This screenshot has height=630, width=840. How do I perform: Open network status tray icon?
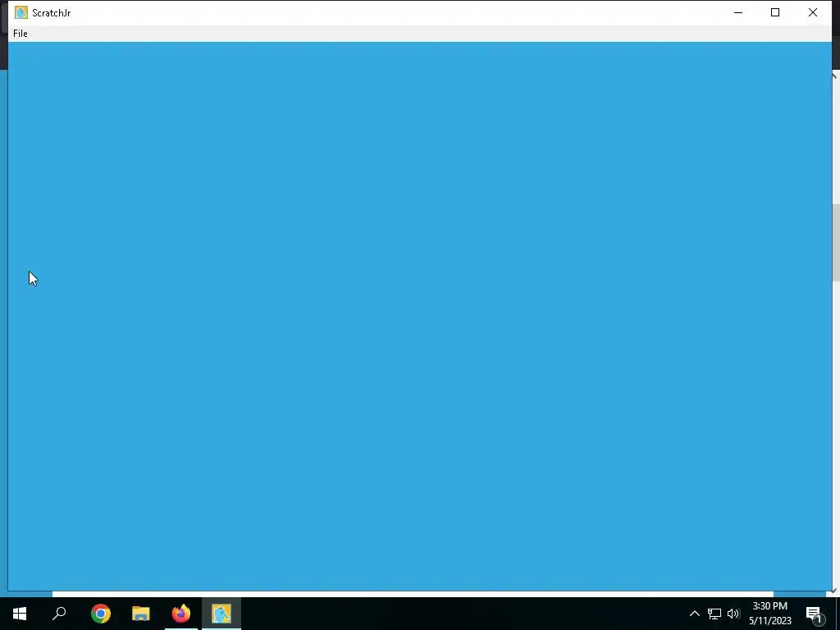pos(714,614)
